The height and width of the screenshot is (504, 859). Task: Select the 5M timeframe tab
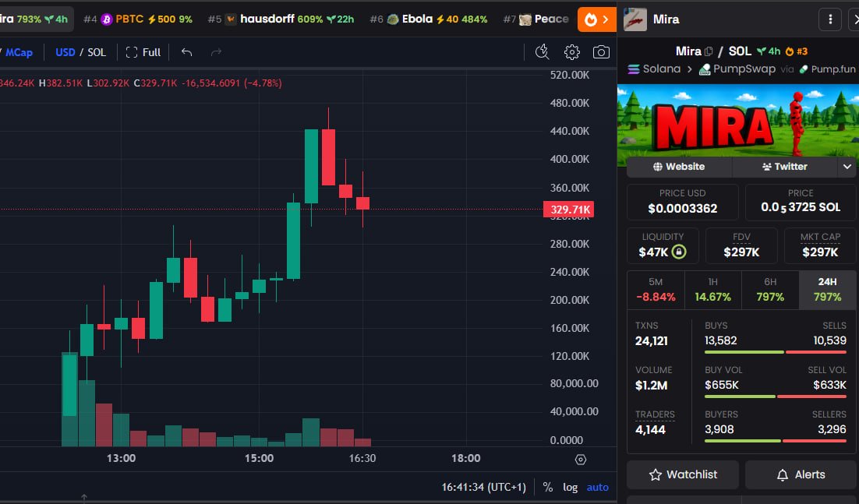point(656,290)
